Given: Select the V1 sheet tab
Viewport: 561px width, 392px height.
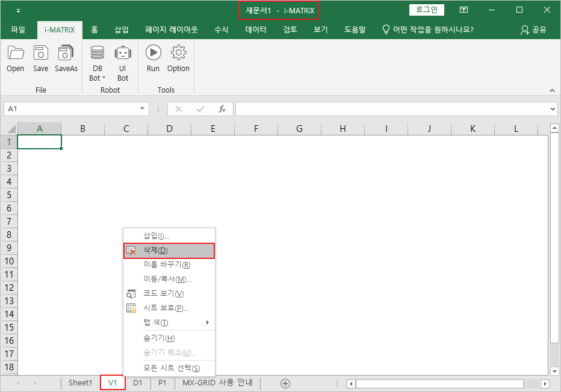Looking at the screenshot, I should (x=113, y=383).
